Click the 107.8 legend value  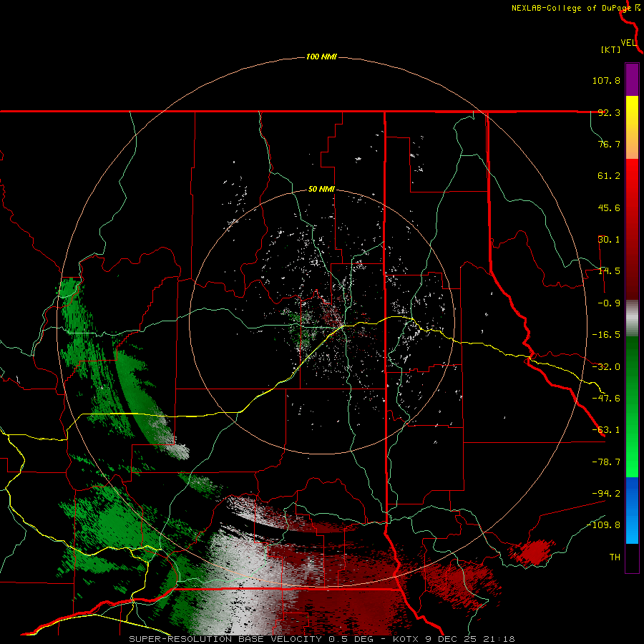[x=606, y=80]
